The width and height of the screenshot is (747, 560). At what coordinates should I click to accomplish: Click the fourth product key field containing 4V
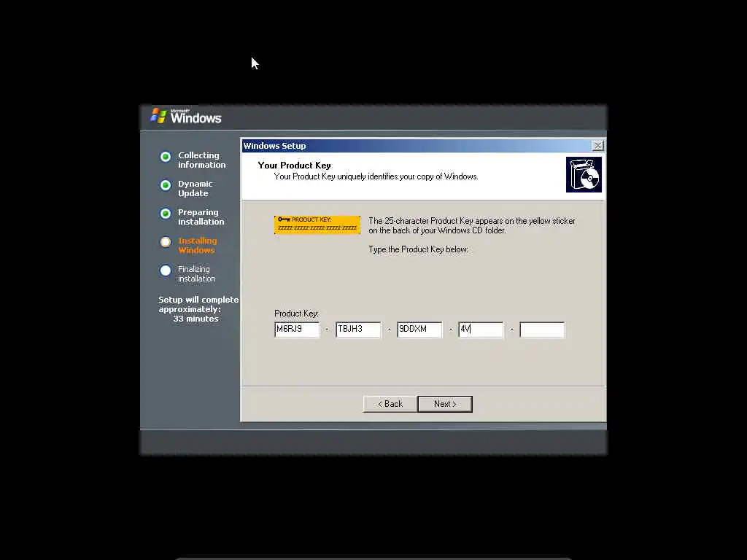(481, 329)
